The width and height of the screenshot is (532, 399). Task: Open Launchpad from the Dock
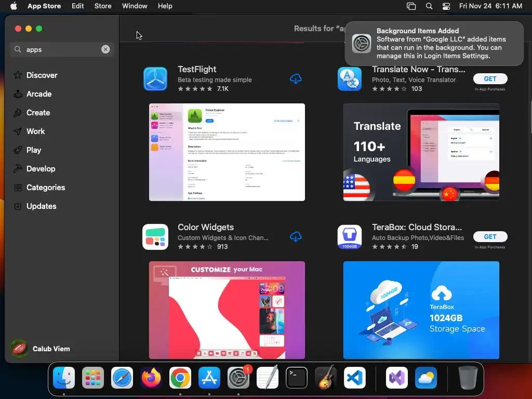93,378
